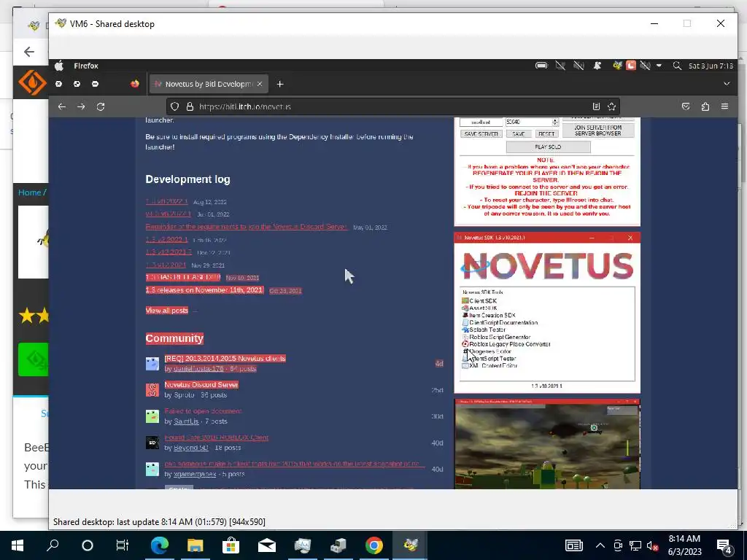Click the Home breadcrumb in background window
Screen dimensions: 747x560
click(x=29, y=192)
